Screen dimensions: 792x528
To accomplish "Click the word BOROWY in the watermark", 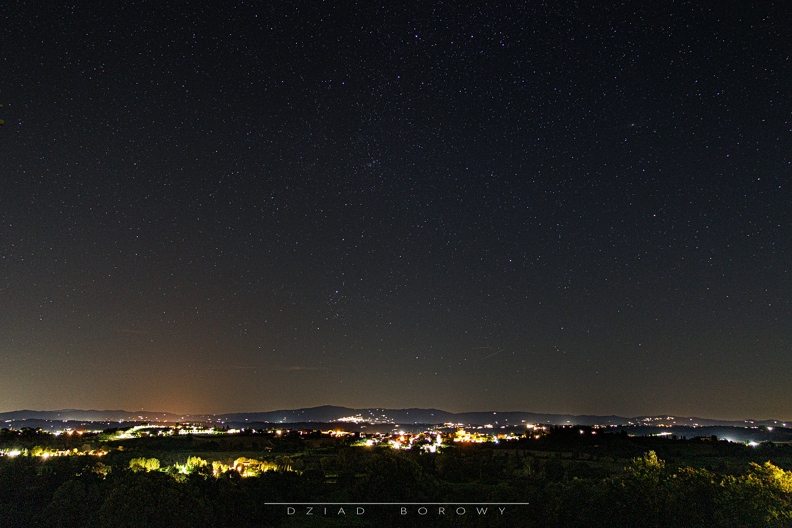I will 453,511.
